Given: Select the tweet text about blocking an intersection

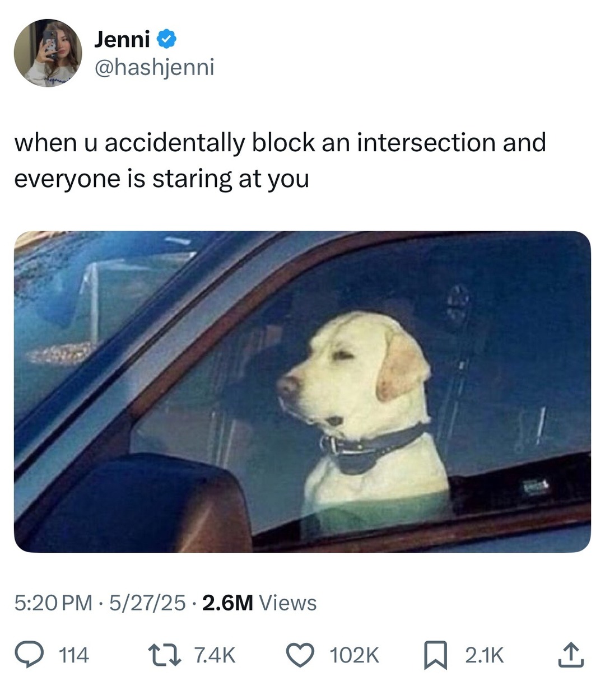Looking at the screenshot, I should [280, 160].
